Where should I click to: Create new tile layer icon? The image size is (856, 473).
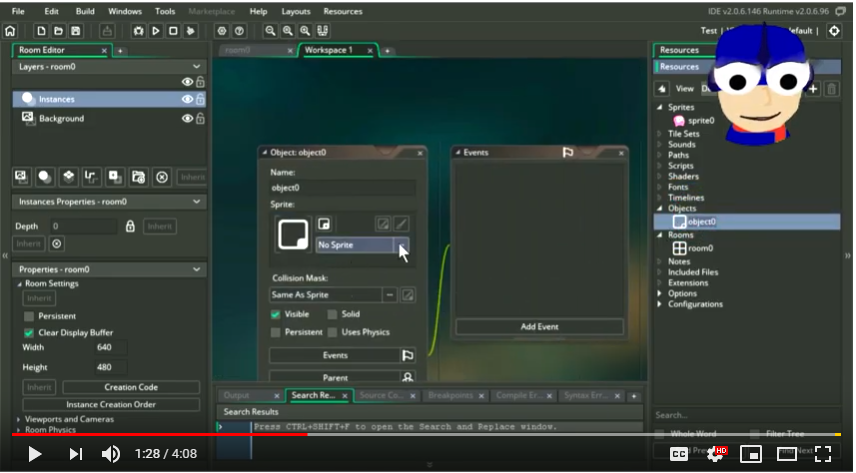point(68,177)
